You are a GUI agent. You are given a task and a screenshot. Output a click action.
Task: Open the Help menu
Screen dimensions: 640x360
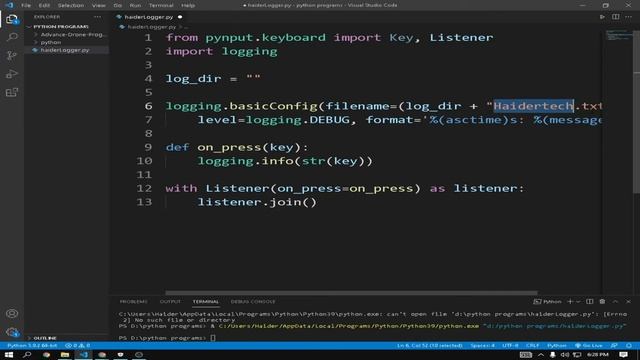pos(188,5)
